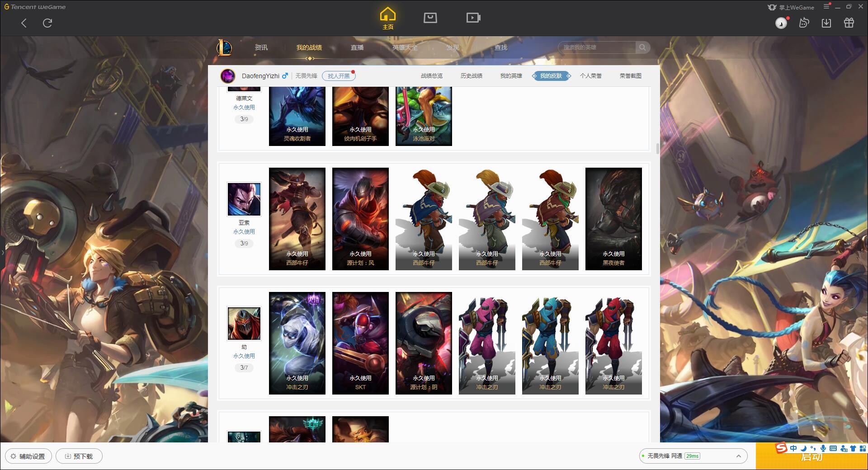Click the 劫 hero portrait

(x=244, y=324)
